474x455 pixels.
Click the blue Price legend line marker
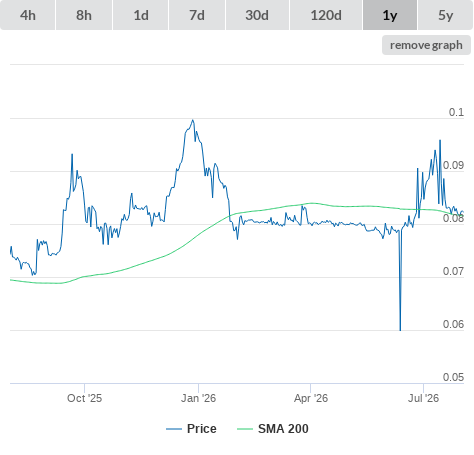point(174,429)
